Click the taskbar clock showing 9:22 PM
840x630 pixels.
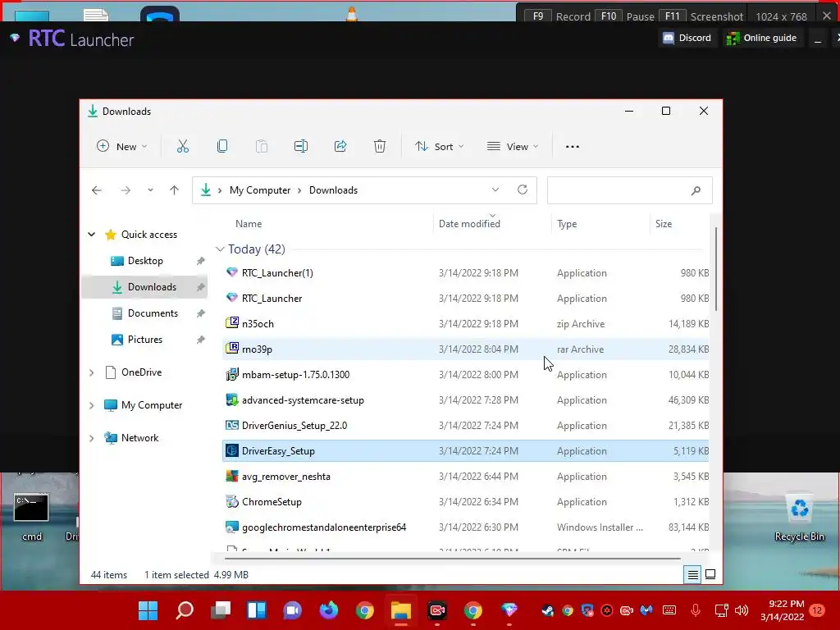click(782, 610)
